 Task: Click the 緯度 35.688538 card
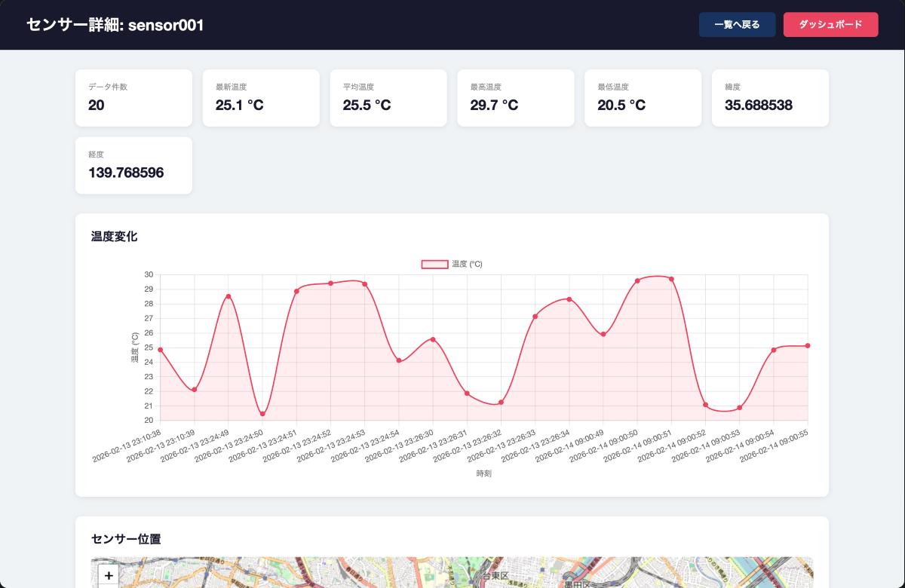pos(770,98)
